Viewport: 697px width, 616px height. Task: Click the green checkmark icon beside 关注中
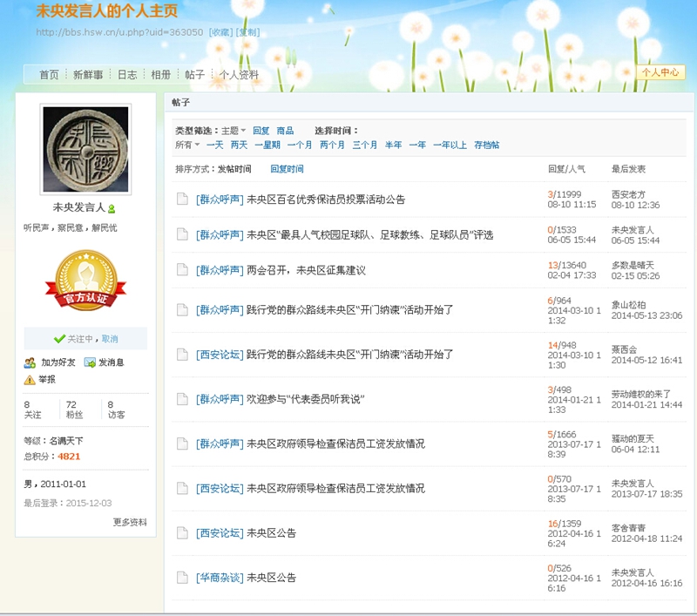[59, 339]
